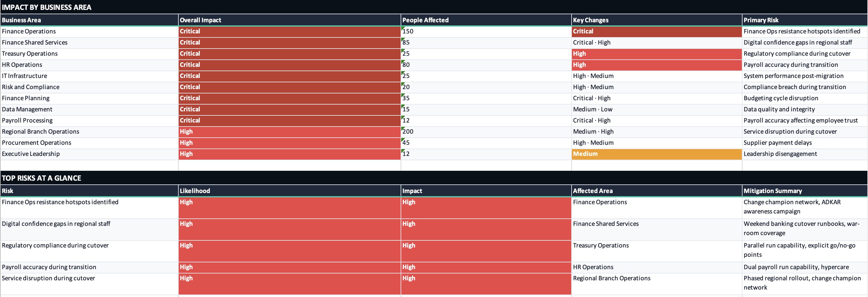Click the people affected value '35'
The image size is (868, 297).
(x=486, y=98)
